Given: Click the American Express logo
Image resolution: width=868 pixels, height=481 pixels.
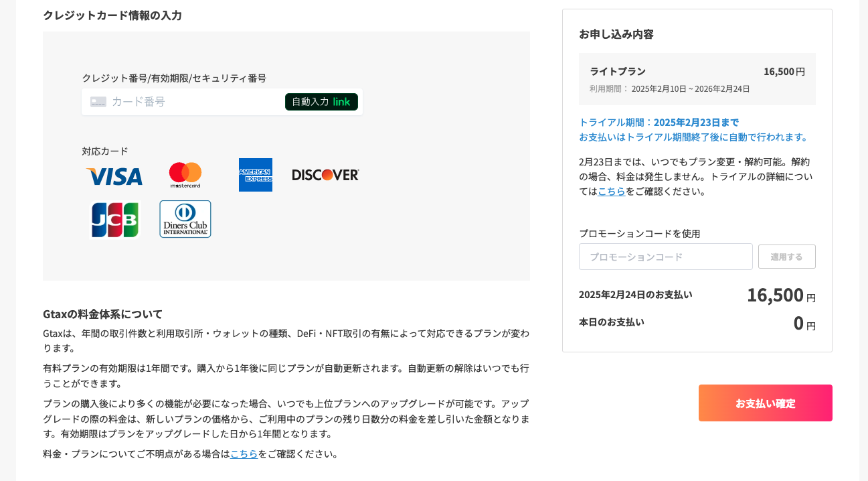Looking at the screenshot, I should (256, 175).
